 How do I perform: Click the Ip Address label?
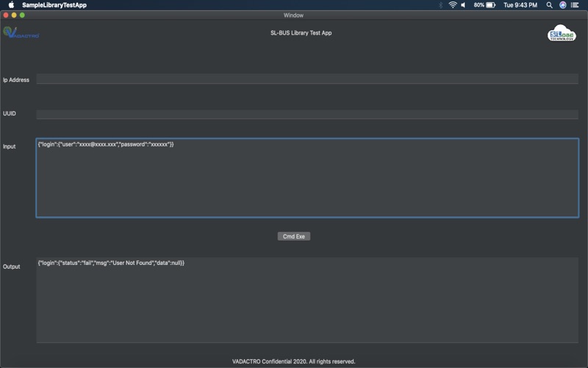point(16,79)
